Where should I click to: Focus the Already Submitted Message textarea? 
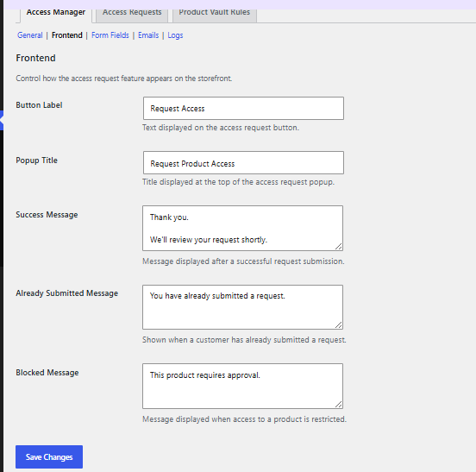242,307
